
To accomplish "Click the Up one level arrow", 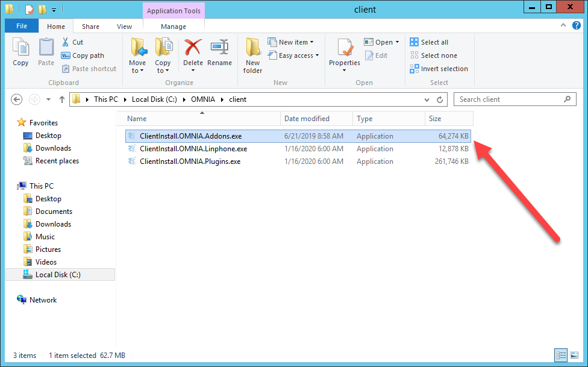I will (62, 99).
